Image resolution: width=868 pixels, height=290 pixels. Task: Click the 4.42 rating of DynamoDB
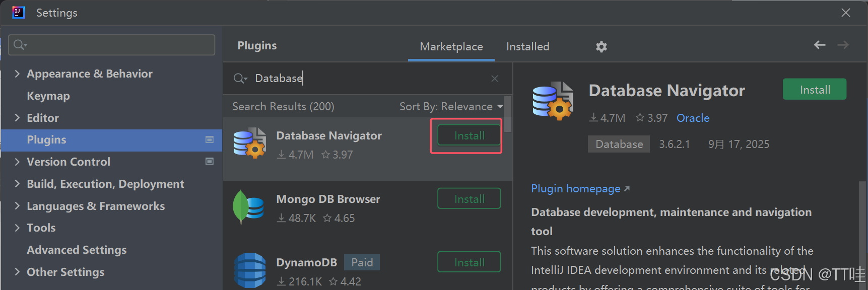[345, 282]
